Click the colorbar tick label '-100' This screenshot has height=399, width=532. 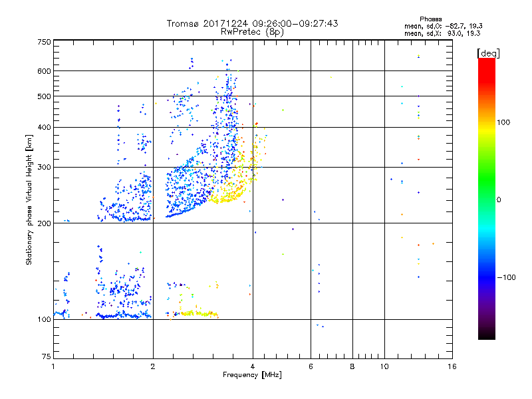click(x=506, y=277)
